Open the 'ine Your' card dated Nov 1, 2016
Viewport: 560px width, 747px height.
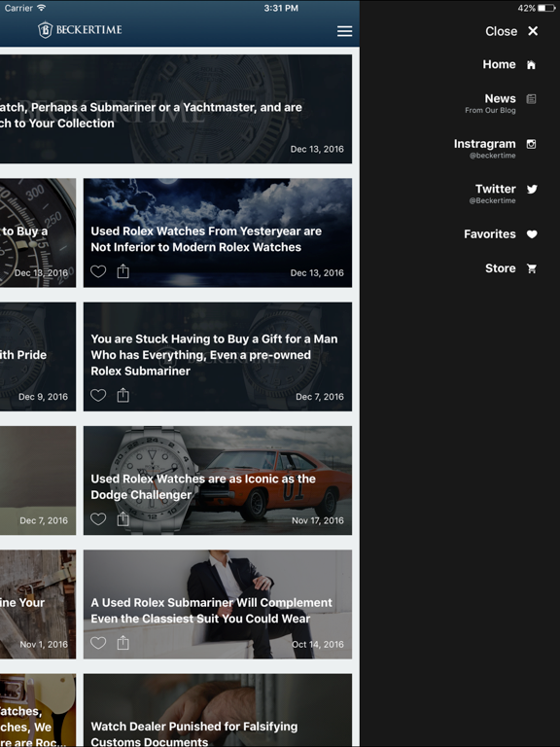(38, 605)
